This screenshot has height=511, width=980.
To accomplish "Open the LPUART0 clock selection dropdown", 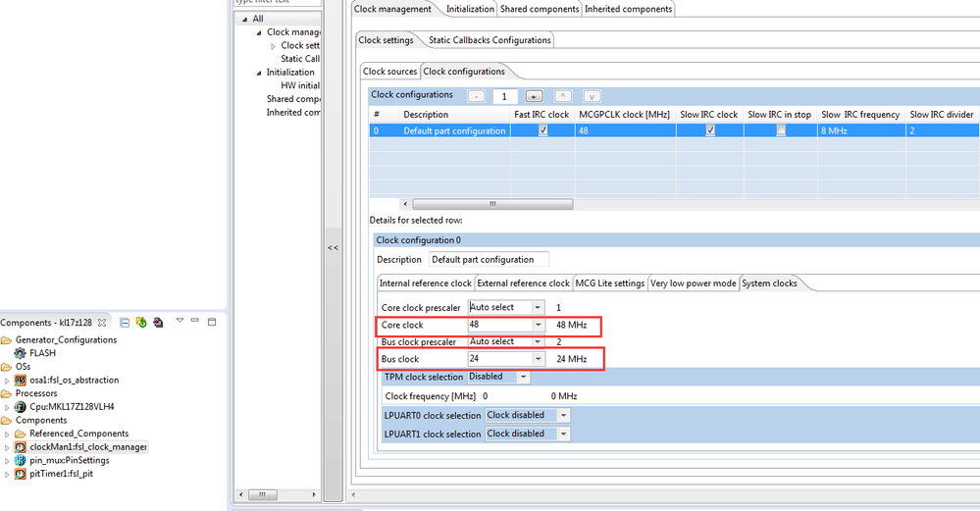I will tap(564, 416).
